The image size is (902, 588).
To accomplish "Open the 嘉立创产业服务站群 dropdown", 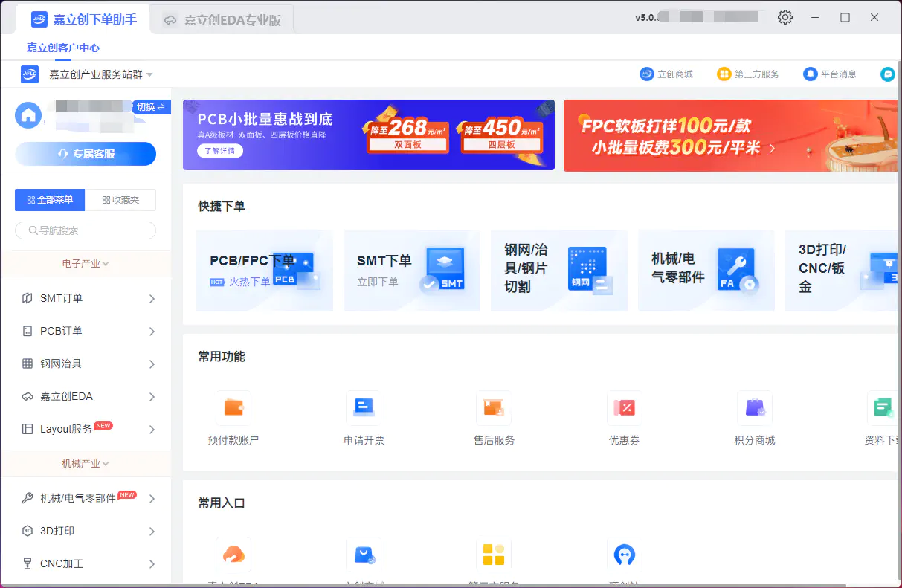I will (x=96, y=74).
